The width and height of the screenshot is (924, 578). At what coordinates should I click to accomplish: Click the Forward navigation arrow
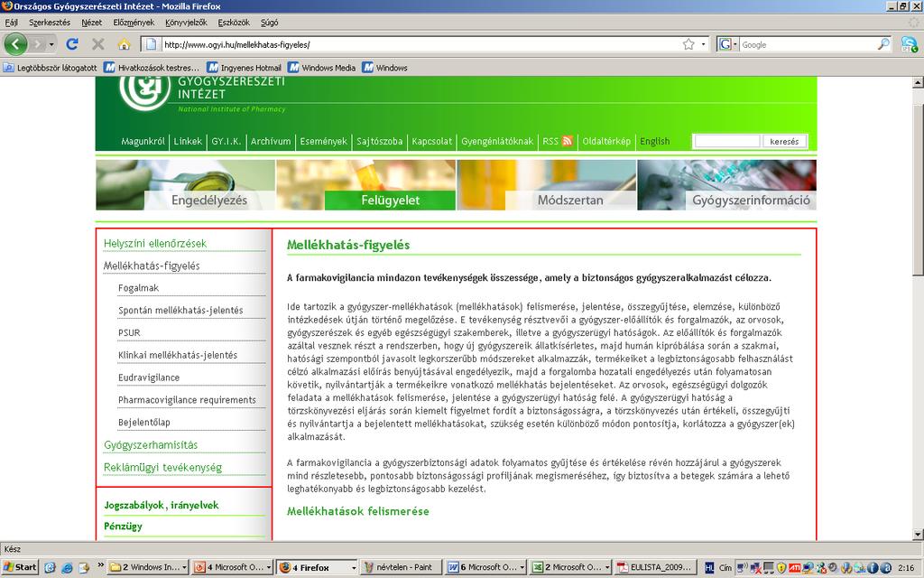click(x=37, y=44)
